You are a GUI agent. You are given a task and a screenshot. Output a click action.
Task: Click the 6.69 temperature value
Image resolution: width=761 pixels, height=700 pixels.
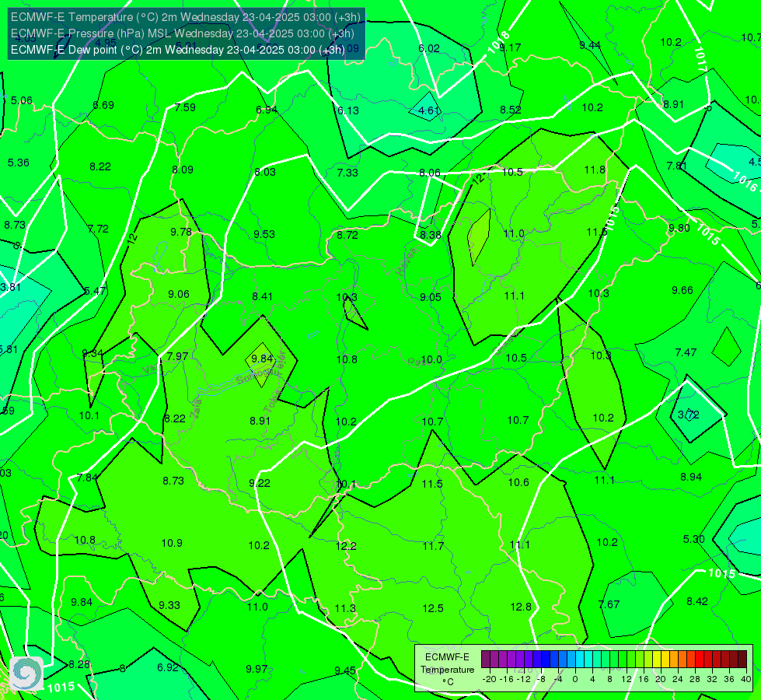click(x=103, y=105)
